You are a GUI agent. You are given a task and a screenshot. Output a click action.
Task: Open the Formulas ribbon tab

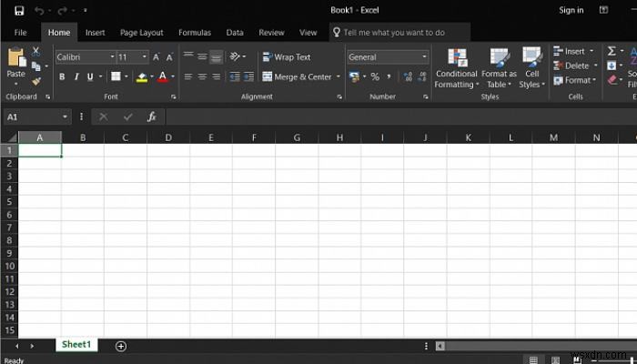pyautogui.click(x=195, y=33)
